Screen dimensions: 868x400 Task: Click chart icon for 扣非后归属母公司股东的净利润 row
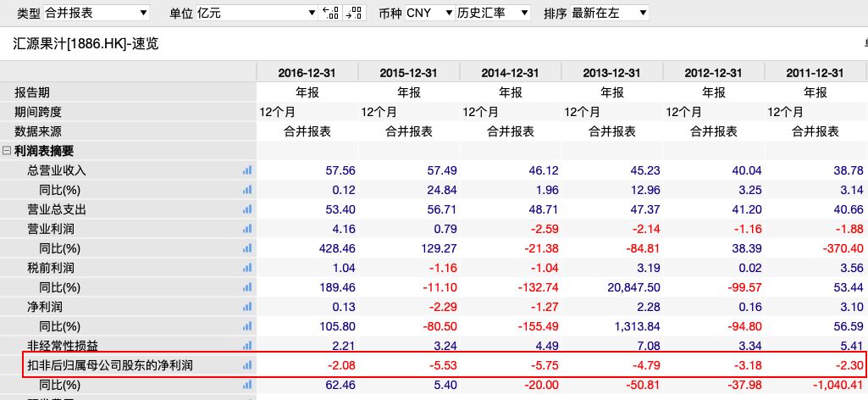coord(247,365)
